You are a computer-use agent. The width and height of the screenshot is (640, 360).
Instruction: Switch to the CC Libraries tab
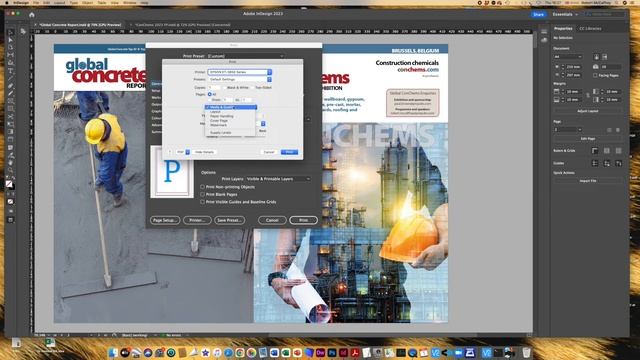click(590, 29)
